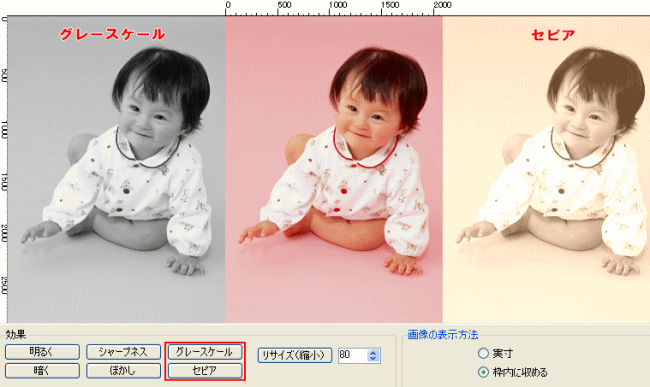Apply the シャープネス effect

pos(124,352)
